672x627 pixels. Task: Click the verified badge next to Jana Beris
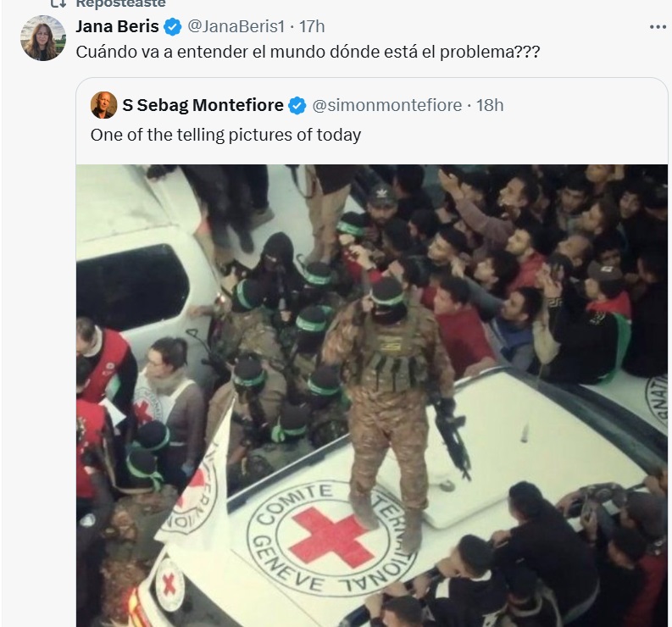(173, 27)
